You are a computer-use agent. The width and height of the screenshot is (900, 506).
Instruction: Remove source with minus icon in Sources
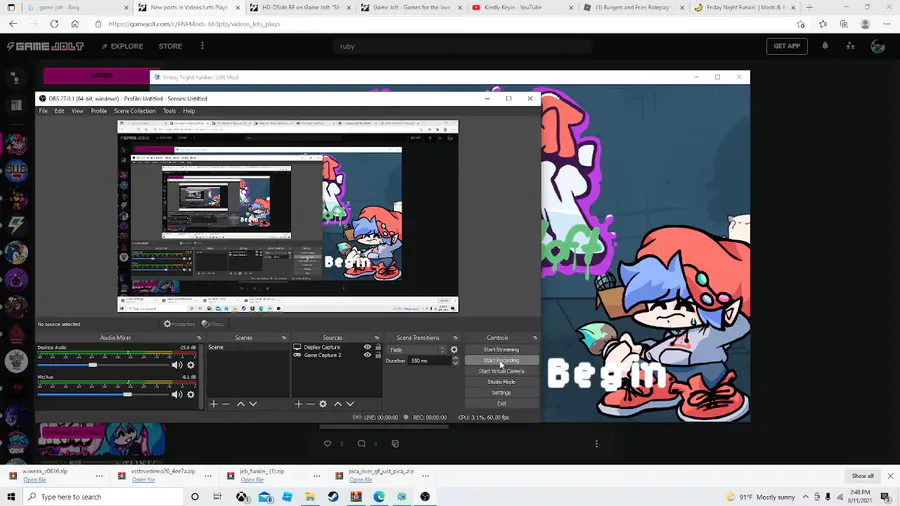coord(311,404)
